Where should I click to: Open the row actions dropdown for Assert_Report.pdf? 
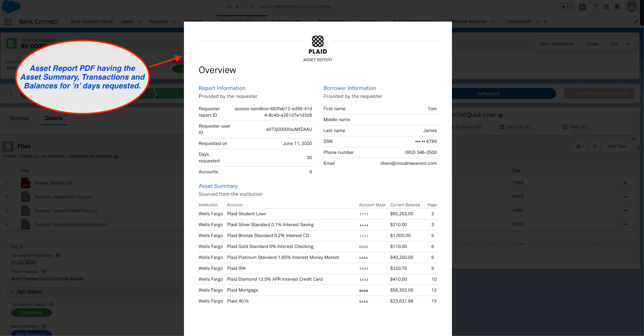(x=625, y=183)
